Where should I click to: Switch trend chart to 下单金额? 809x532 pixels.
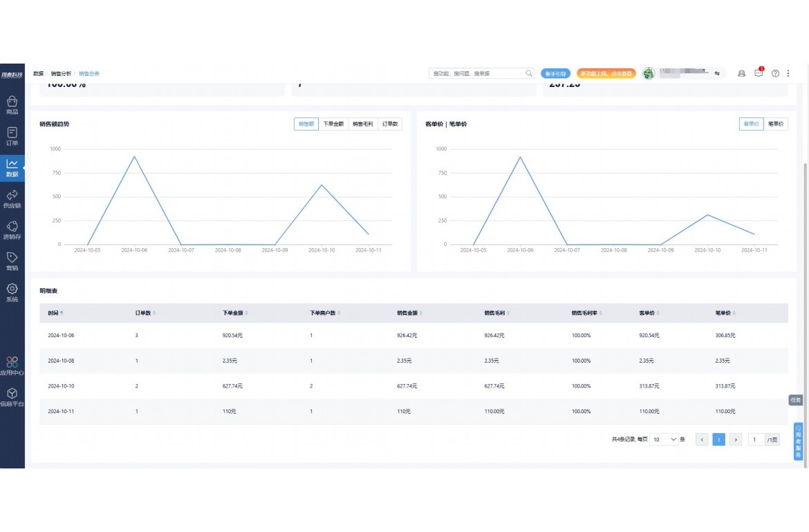[x=333, y=124]
